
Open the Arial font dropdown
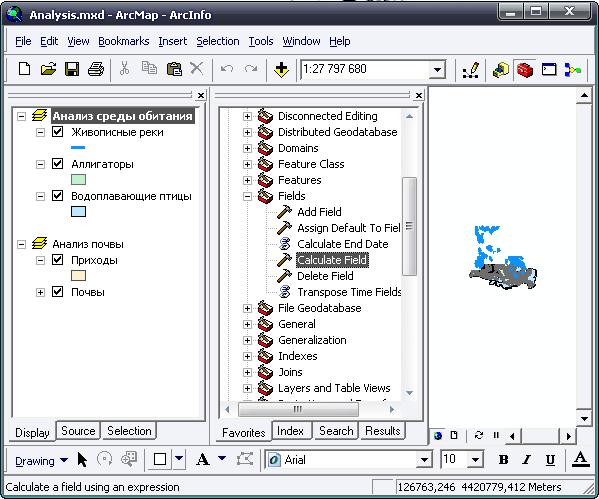424,460
